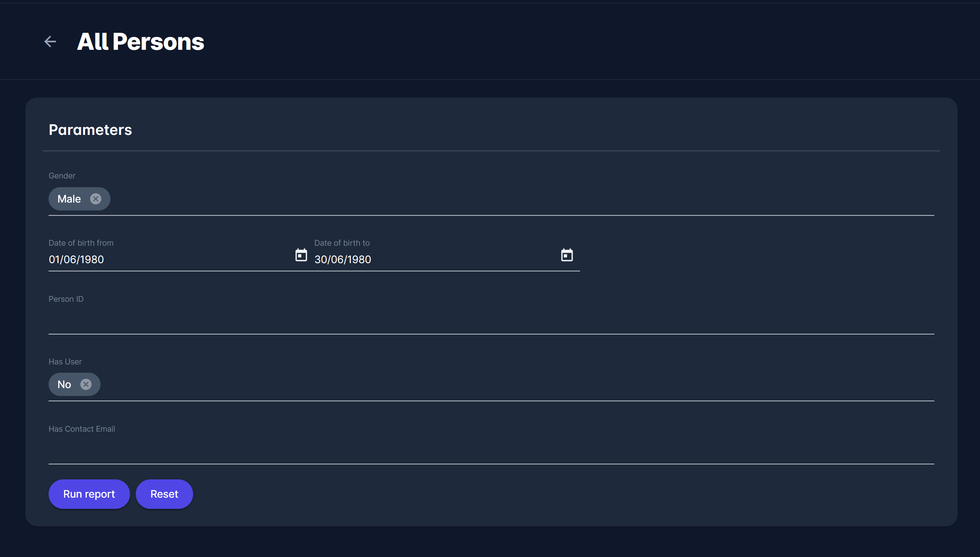Click into the Person ID text field
This screenshot has width=980, height=557.
pos(490,320)
